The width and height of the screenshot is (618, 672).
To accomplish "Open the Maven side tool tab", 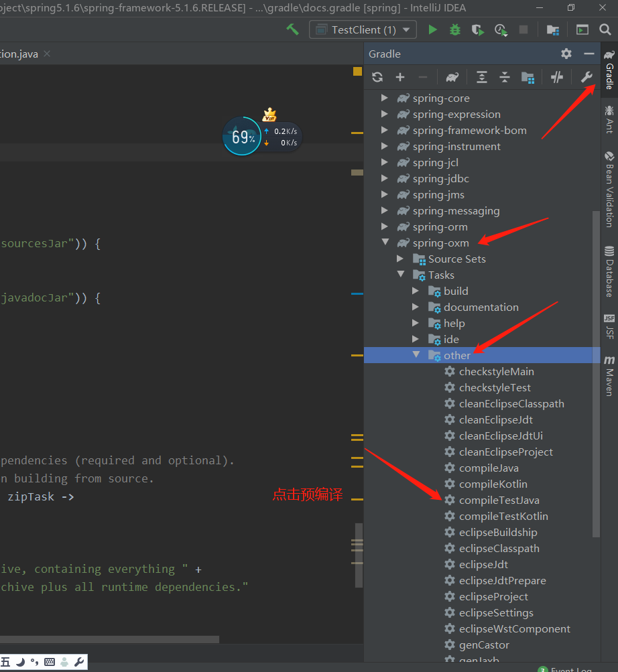I will pos(609,375).
